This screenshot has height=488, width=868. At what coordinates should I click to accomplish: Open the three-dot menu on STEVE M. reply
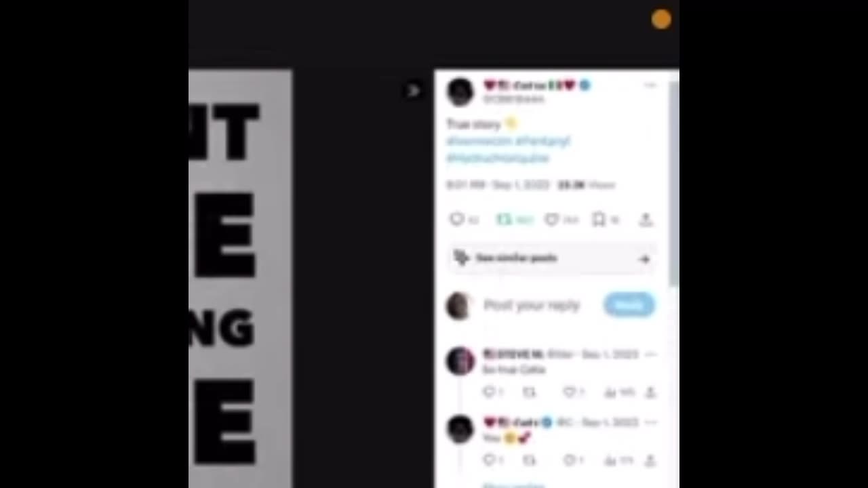pos(650,354)
